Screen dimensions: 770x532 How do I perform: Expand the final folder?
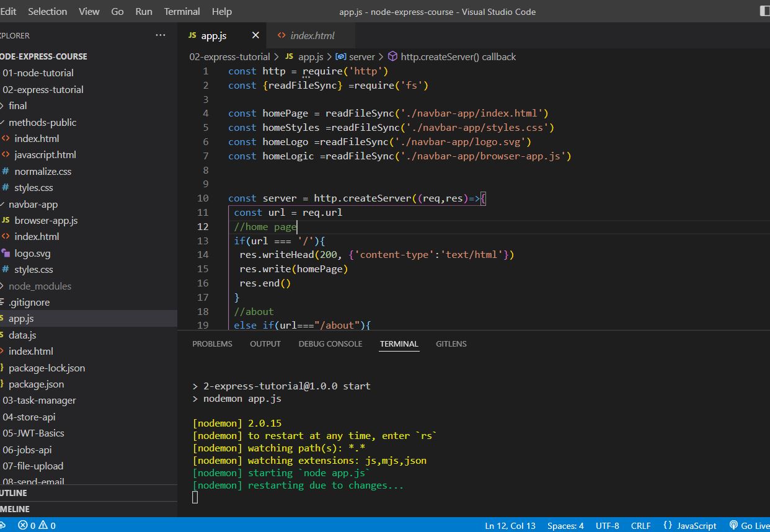tap(17, 105)
